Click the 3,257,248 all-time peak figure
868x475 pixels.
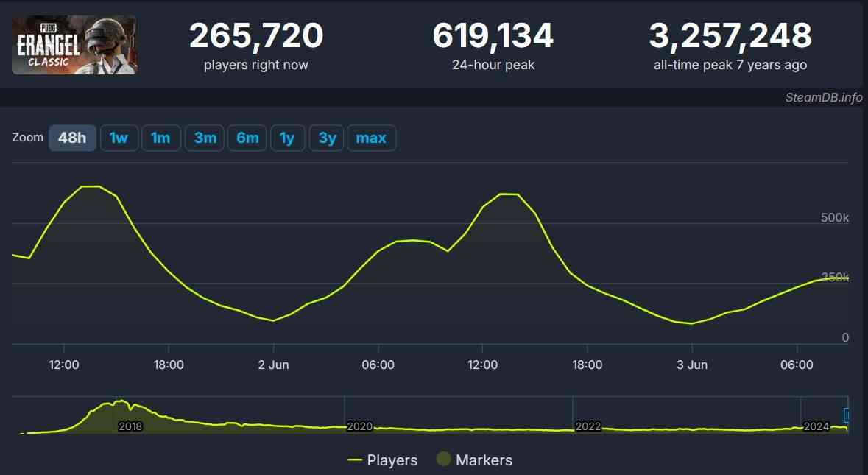pyautogui.click(x=730, y=36)
